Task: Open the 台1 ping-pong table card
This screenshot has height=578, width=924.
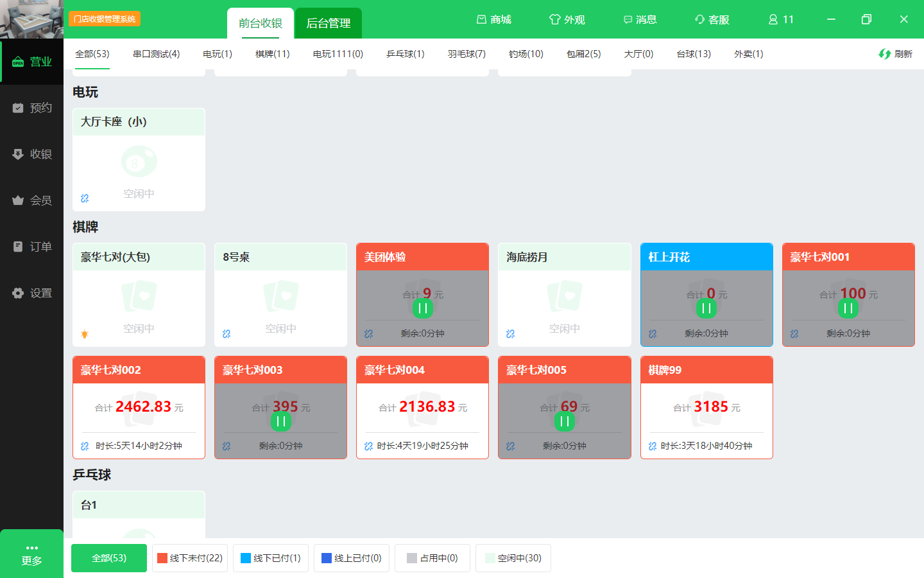Action: (139, 514)
